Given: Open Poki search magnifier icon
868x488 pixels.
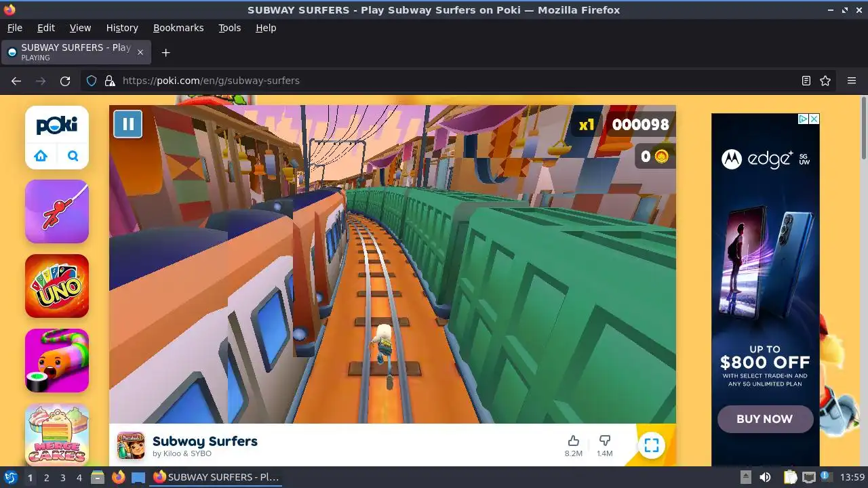Looking at the screenshot, I should [73, 156].
